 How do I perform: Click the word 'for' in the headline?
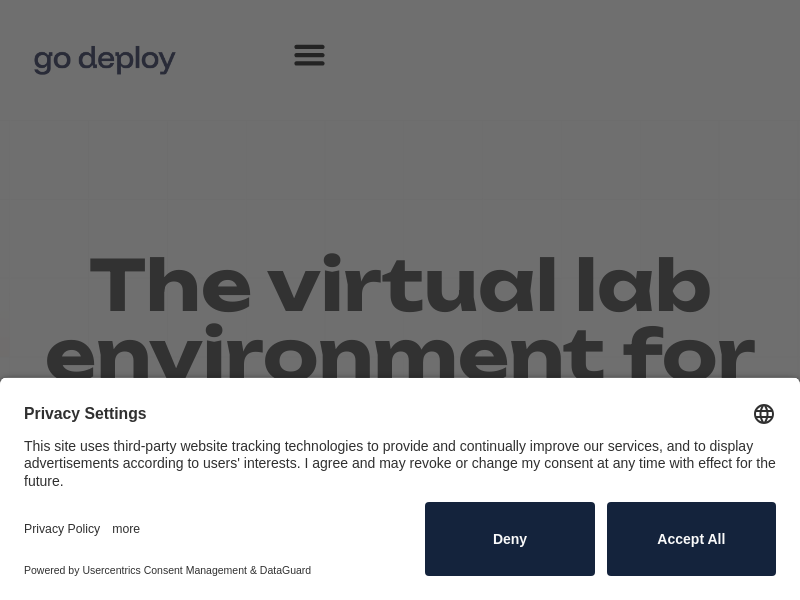click(x=688, y=355)
